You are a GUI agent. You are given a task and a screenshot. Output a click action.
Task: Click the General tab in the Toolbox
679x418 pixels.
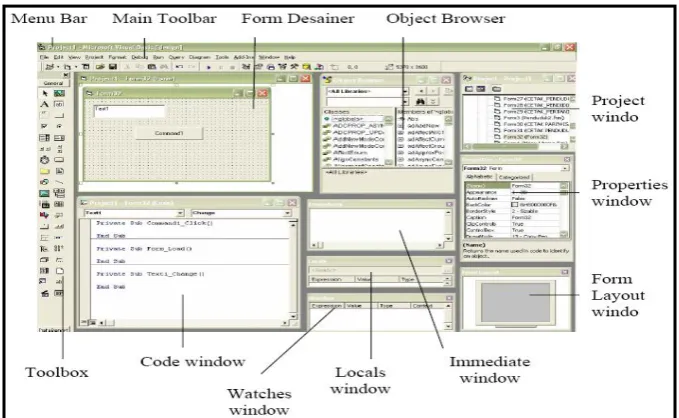click(54, 83)
